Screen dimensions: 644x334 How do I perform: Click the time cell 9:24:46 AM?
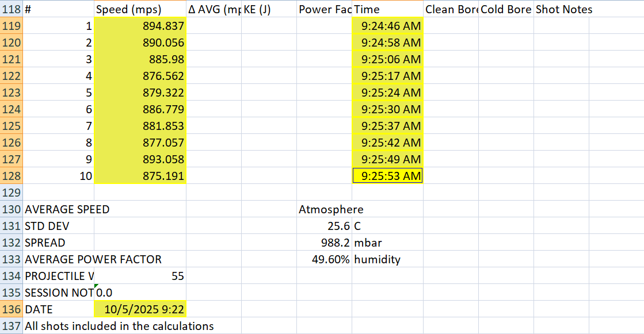point(387,26)
